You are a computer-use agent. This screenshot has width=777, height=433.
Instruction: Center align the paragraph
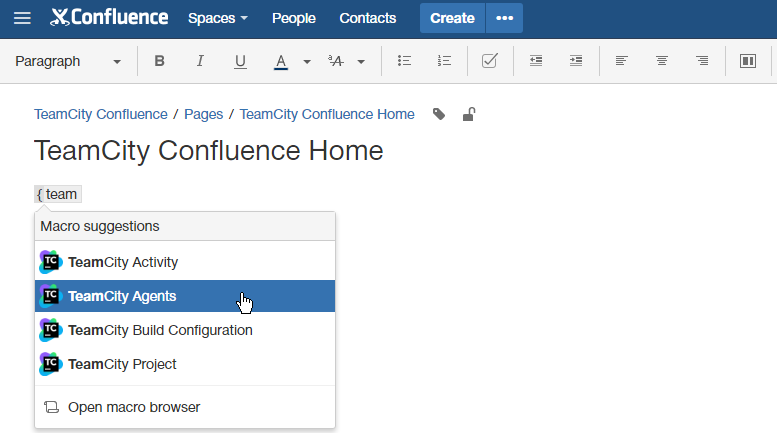(x=662, y=61)
